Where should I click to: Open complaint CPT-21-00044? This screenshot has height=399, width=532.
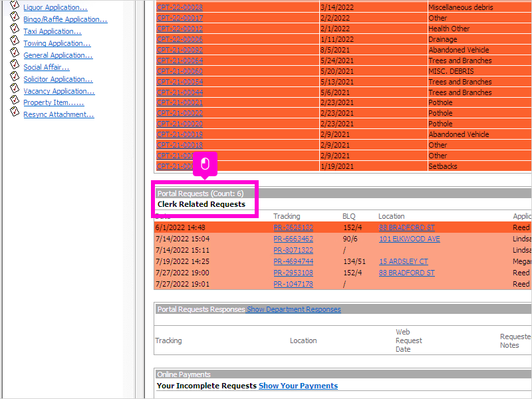point(180,92)
